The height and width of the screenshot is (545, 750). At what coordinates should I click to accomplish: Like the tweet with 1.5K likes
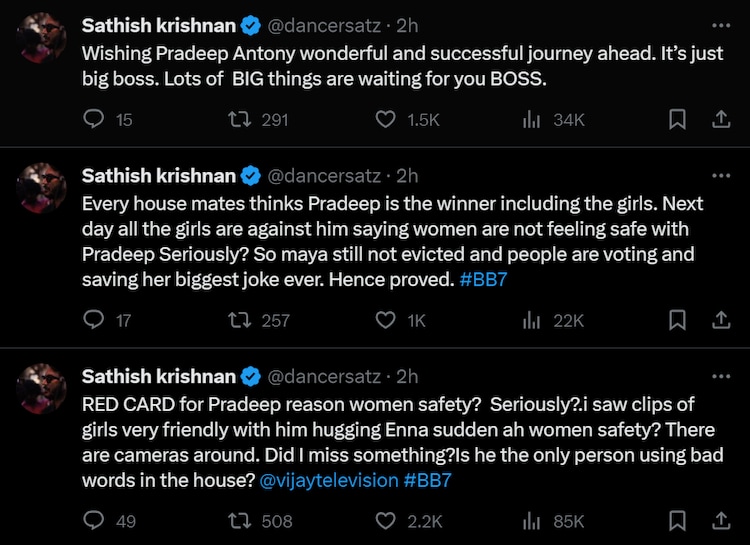click(385, 119)
